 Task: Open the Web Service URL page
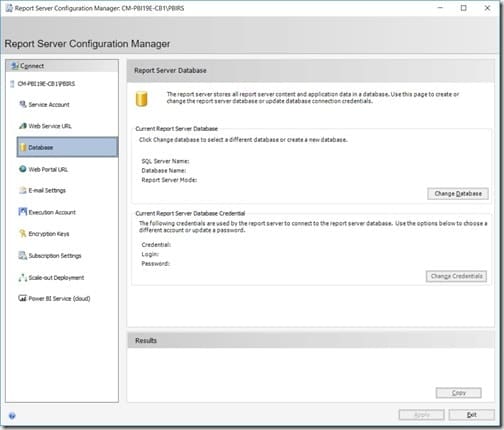(50, 126)
